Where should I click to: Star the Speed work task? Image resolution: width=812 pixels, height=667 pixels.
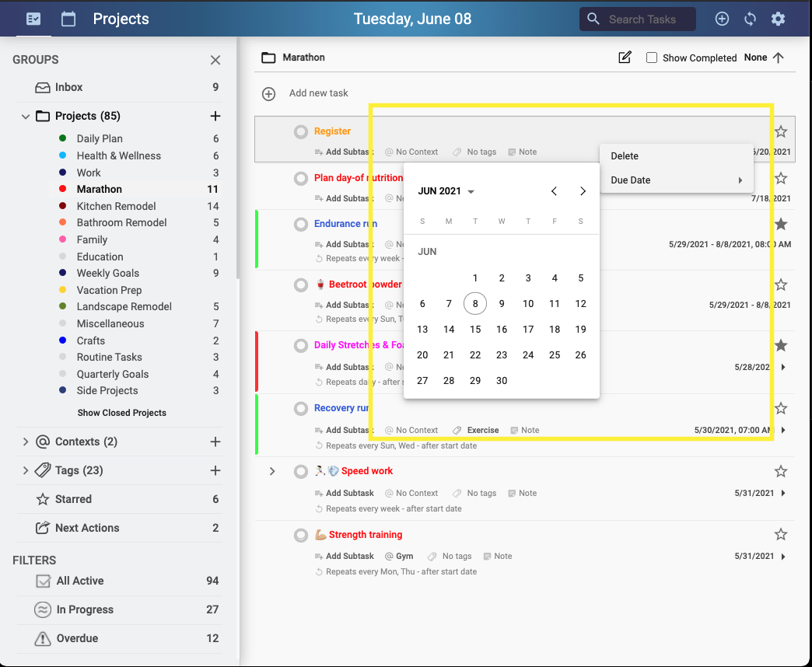(x=781, y=470)
